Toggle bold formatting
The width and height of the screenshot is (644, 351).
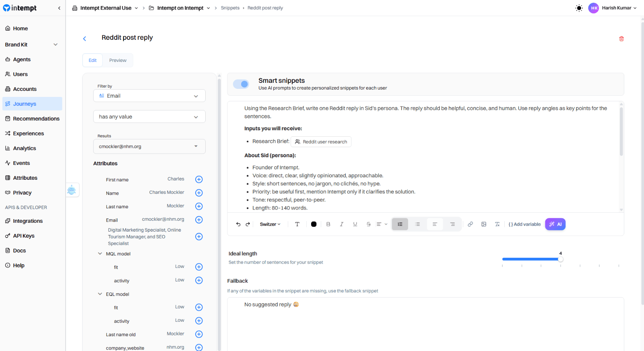coord(328,224)
